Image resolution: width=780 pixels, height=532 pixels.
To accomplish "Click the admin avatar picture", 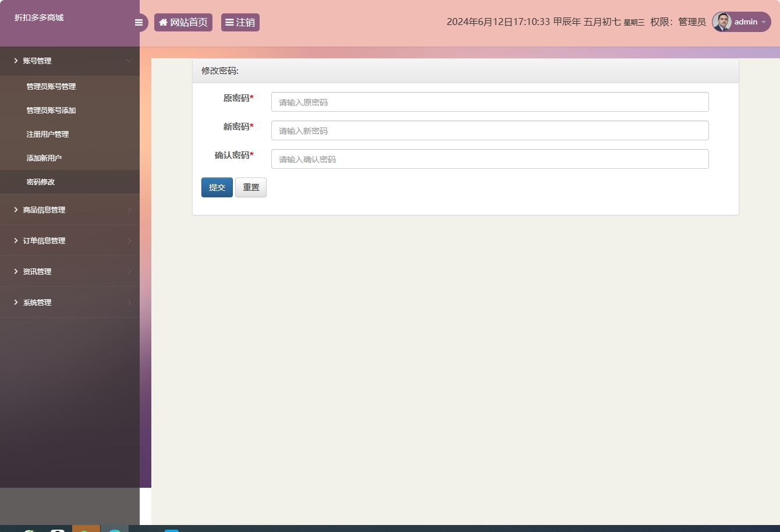I will (x=722, y=22).
